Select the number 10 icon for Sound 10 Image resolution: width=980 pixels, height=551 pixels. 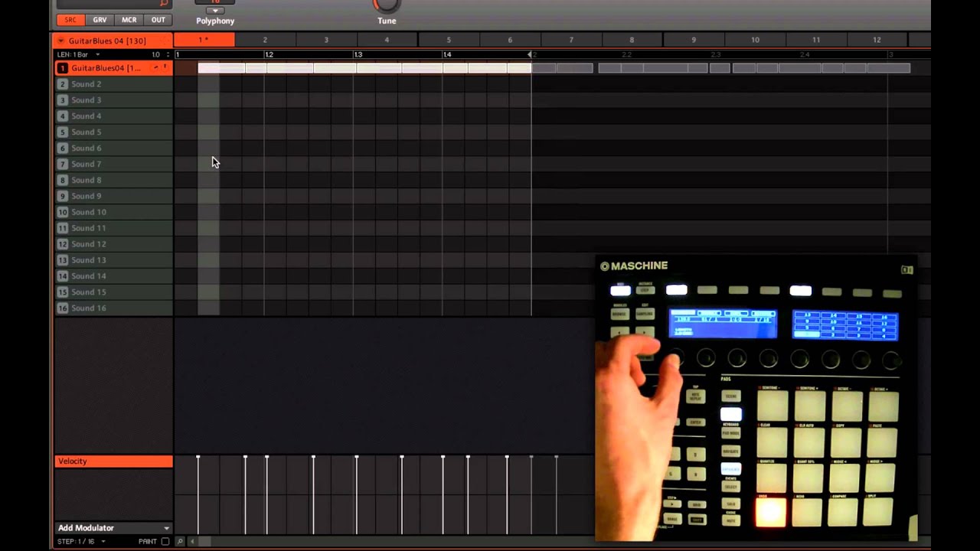[63, 212]
